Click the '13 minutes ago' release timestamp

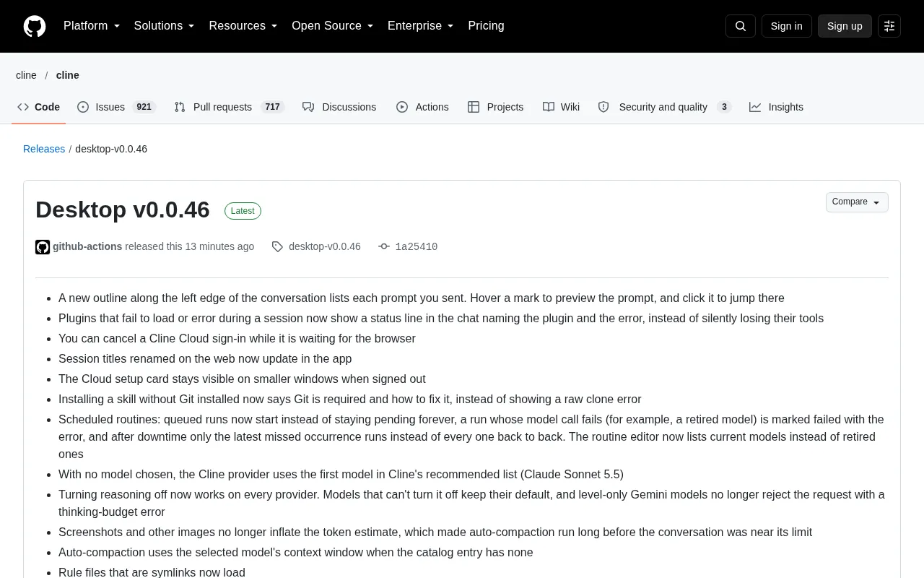tap(219, 247)
